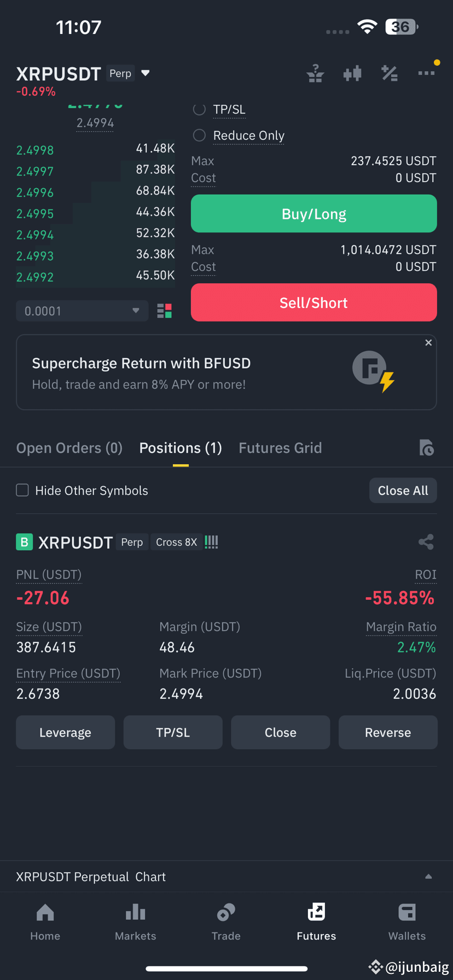Enable Reduce Only mode
This screenshot has width=453, height=980.
199,135
